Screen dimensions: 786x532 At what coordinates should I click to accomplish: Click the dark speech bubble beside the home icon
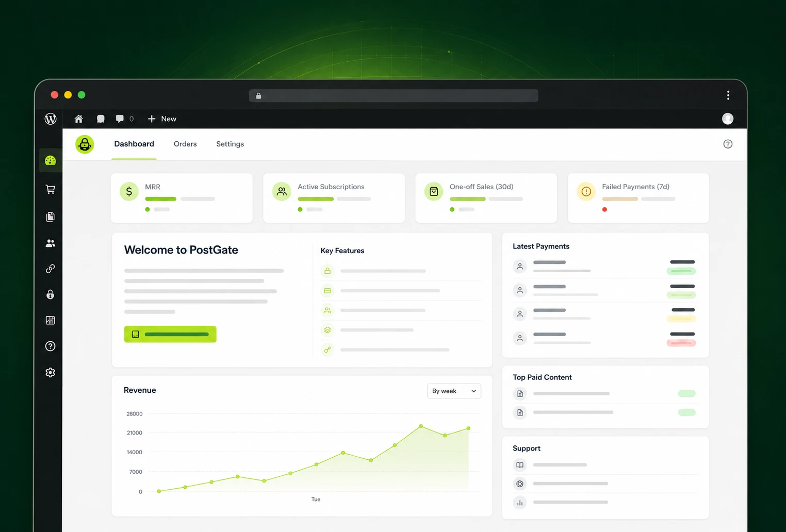(x=101, y=119)
